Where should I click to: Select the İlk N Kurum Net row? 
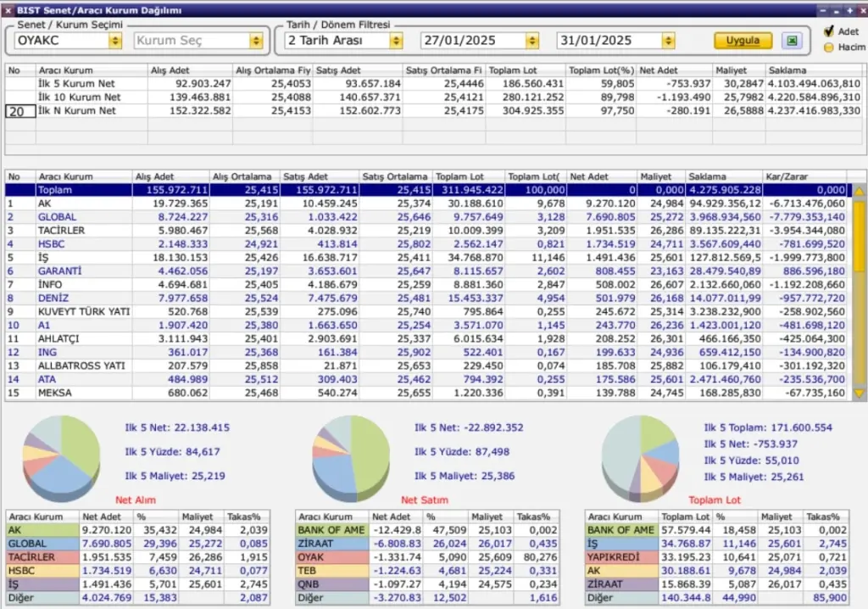[435, 111]
